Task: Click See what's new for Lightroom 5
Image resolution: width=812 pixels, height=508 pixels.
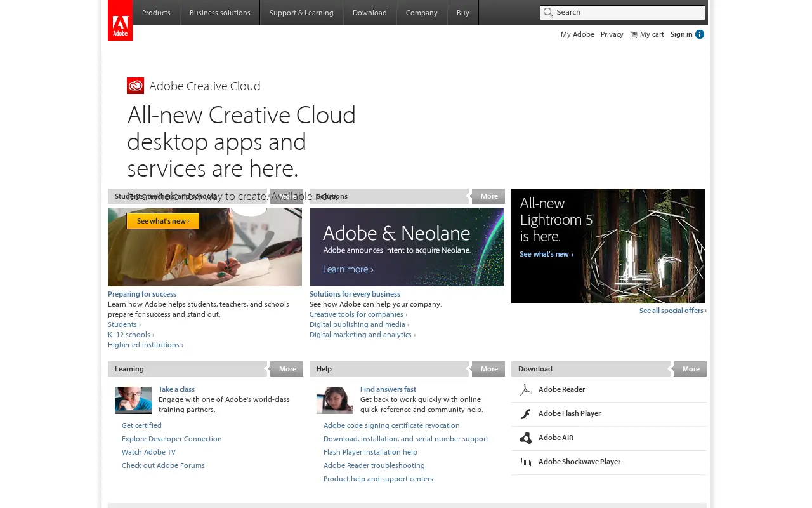Action: (547, 254)
